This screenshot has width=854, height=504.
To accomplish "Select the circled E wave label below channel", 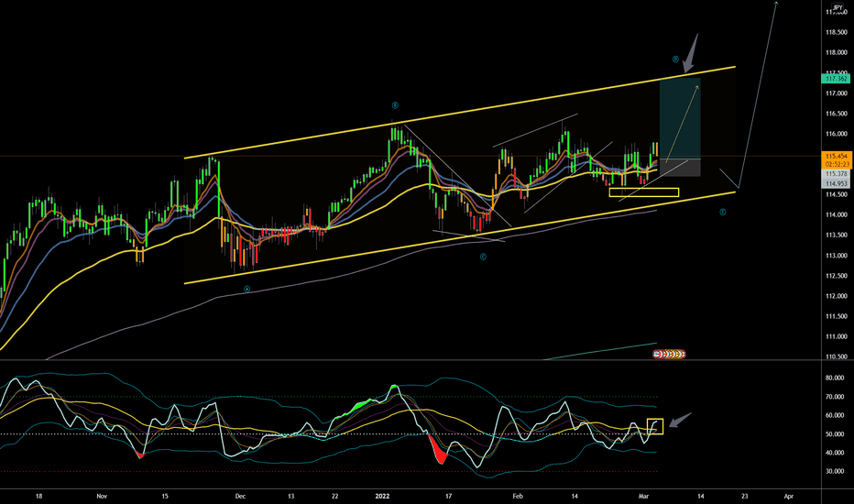I will (723, 212).
